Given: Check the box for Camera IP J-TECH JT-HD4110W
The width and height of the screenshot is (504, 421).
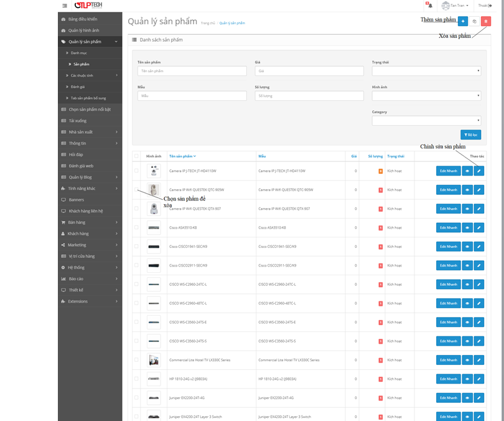Looking at the screenshot, I should click(136, 171).
